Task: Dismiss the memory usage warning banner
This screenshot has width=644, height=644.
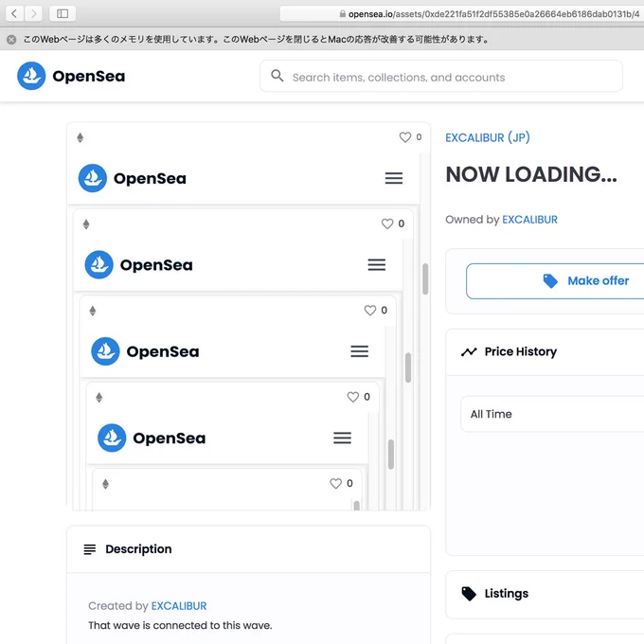Action: (11, 40)
